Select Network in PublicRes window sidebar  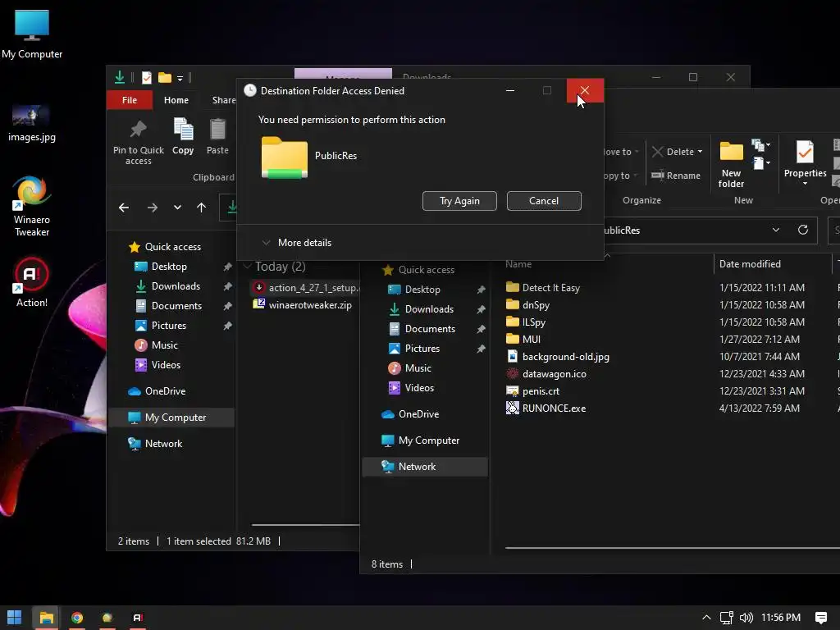pos(425,467)
